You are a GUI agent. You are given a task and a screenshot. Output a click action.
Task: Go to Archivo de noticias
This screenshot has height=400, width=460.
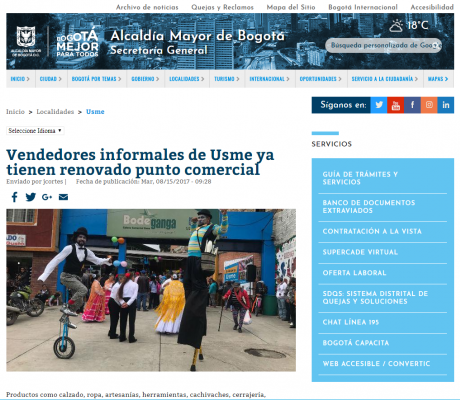(147, 7)
